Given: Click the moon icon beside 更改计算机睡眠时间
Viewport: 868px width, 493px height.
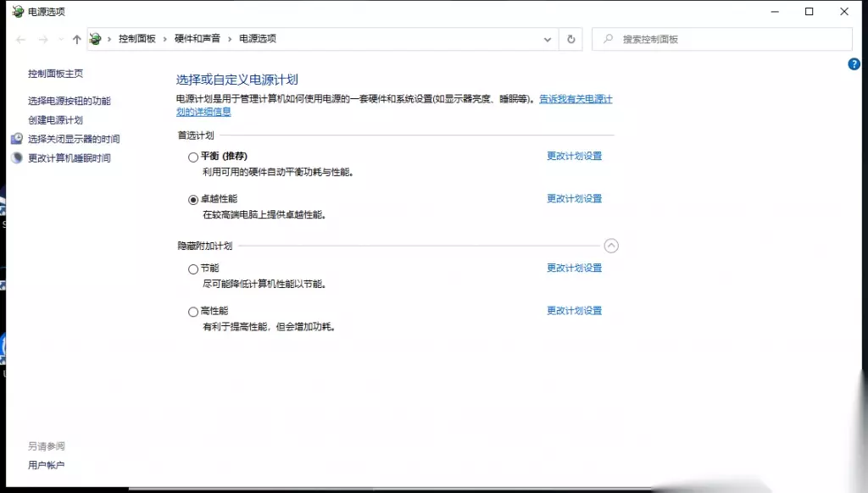Looking at the screenshot, I should click(x=17, y=158).
